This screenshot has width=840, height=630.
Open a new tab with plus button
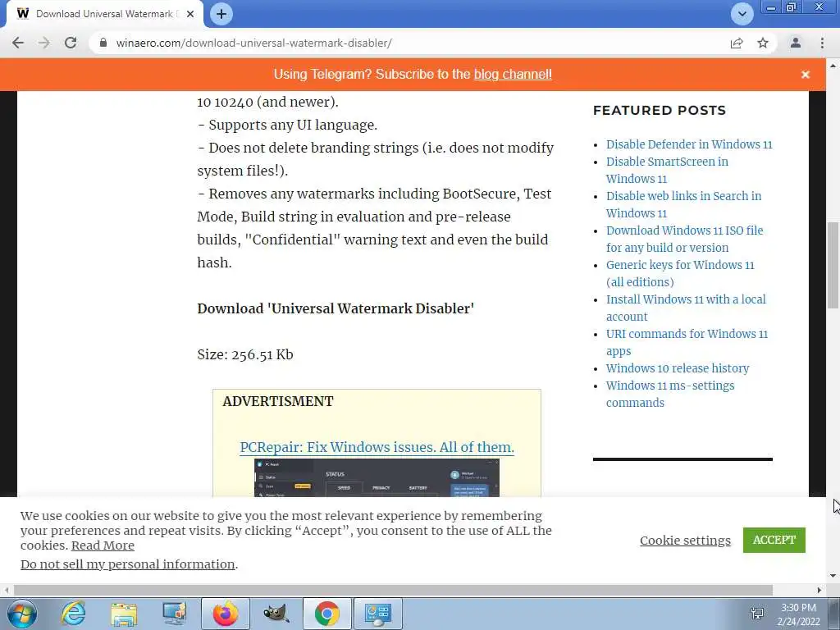coord(221,14)
